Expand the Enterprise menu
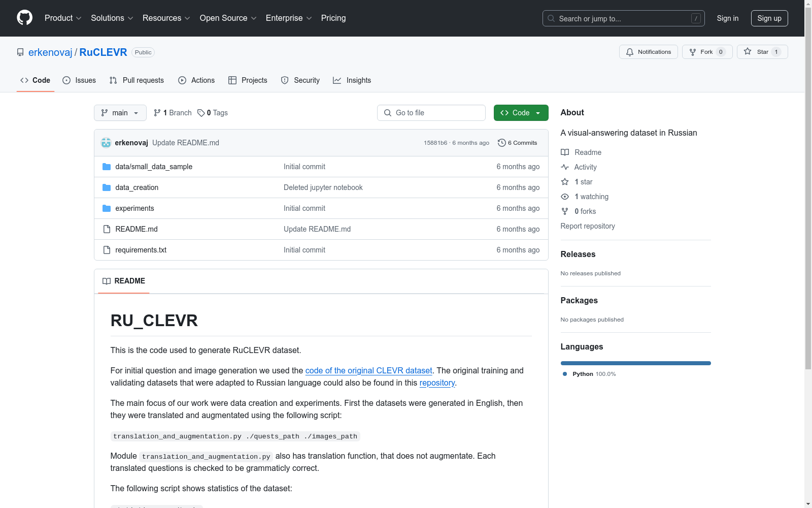 tap(289, 18)
